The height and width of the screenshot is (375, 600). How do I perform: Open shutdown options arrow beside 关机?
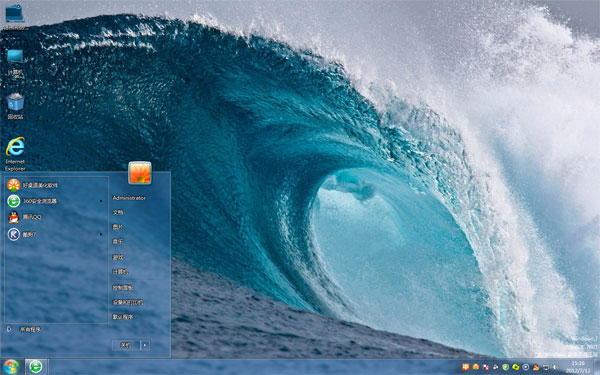145,345
